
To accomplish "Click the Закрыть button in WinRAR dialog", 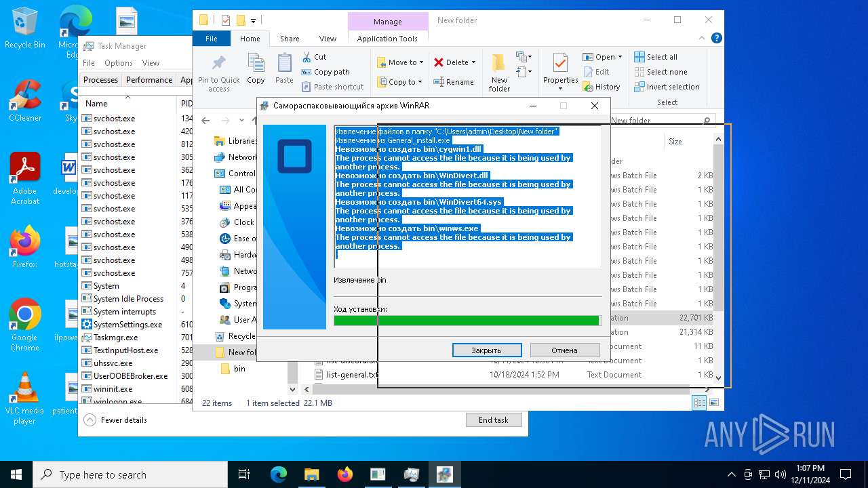I will 487,350.
